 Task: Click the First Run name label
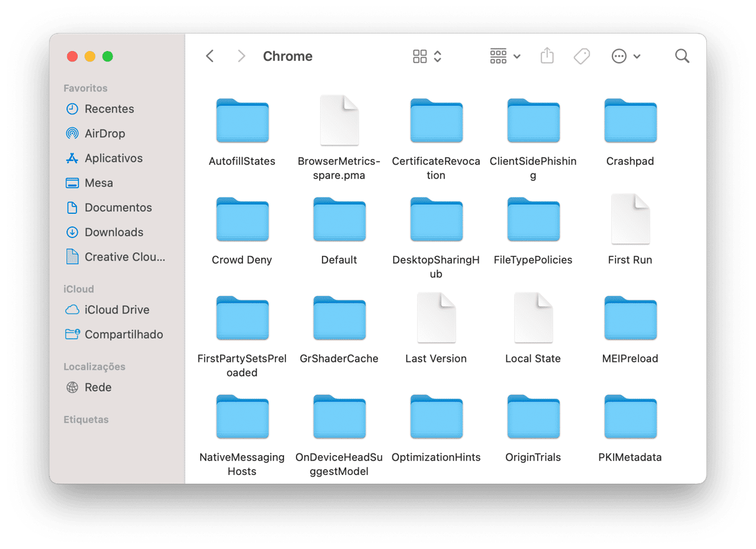[630, 260]
